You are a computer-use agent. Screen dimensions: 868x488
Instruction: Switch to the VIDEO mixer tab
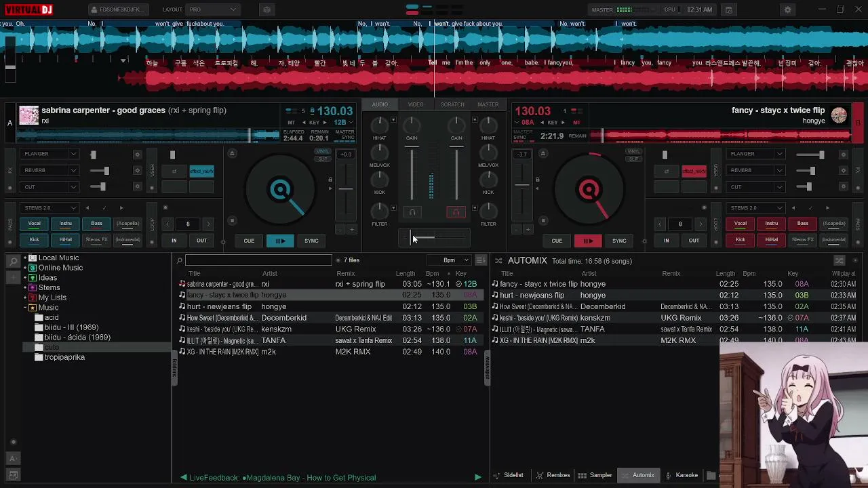coord(416,104)
